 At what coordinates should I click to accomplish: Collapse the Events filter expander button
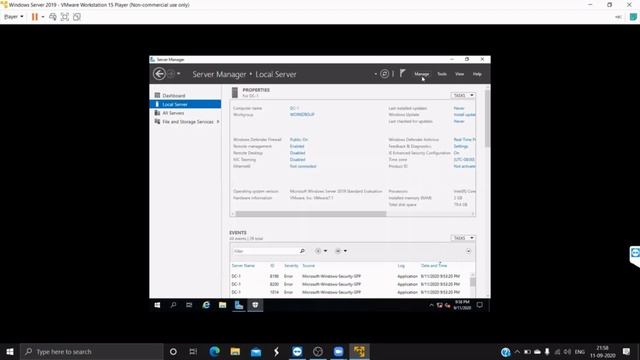click(x=468, y=251)
